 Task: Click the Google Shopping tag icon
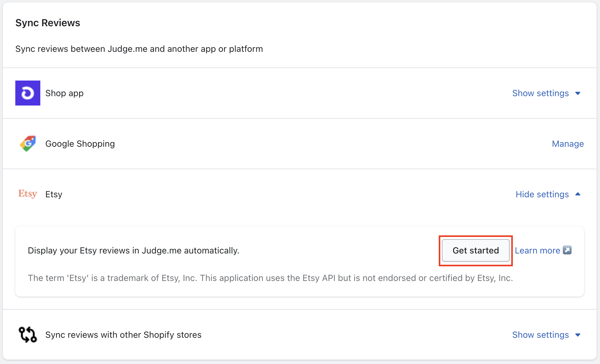[28, 144]
